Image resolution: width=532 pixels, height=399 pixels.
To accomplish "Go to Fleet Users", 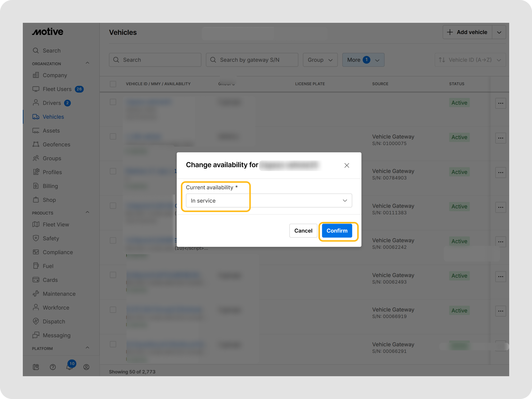I will tap(58, 89).
